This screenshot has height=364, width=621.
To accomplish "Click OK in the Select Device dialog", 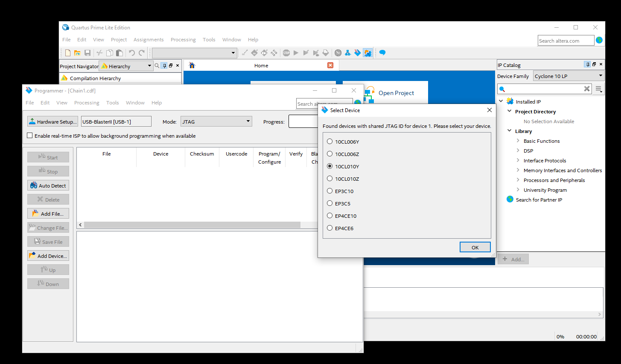I will click(x=475, y=247).
